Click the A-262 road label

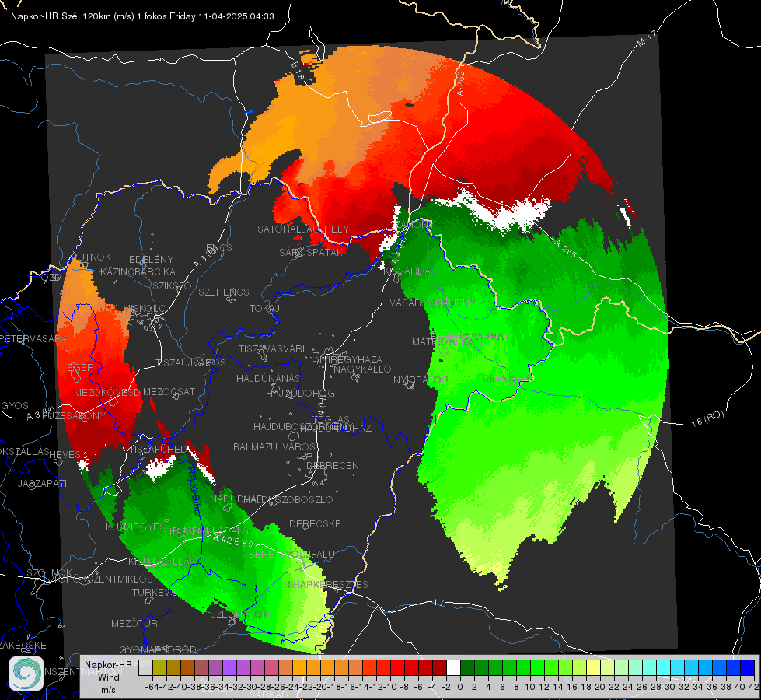(460, 82)
